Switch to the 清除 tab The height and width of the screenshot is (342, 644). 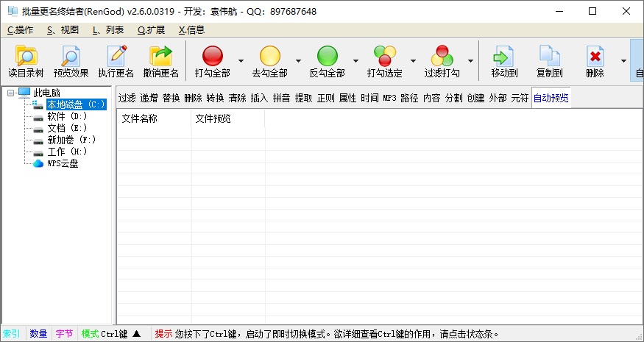(x=238, y=98)
